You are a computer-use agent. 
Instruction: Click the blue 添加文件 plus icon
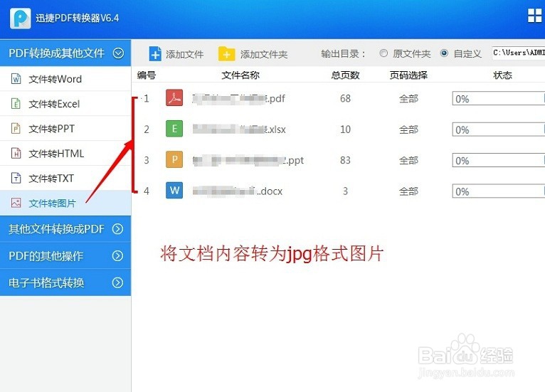(x=155, y=54)
